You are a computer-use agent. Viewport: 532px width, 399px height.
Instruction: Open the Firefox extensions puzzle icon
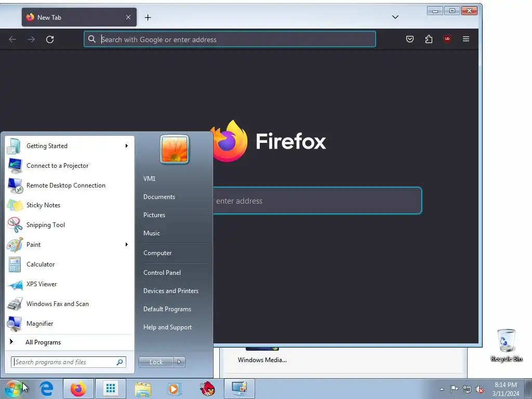(429, 39)
